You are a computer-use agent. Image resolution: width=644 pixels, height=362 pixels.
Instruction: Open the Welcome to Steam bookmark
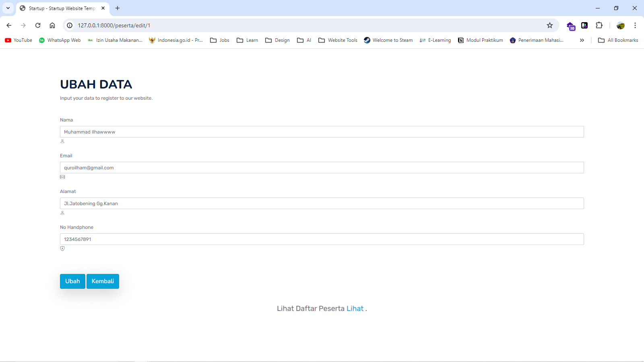coord(388,40)
